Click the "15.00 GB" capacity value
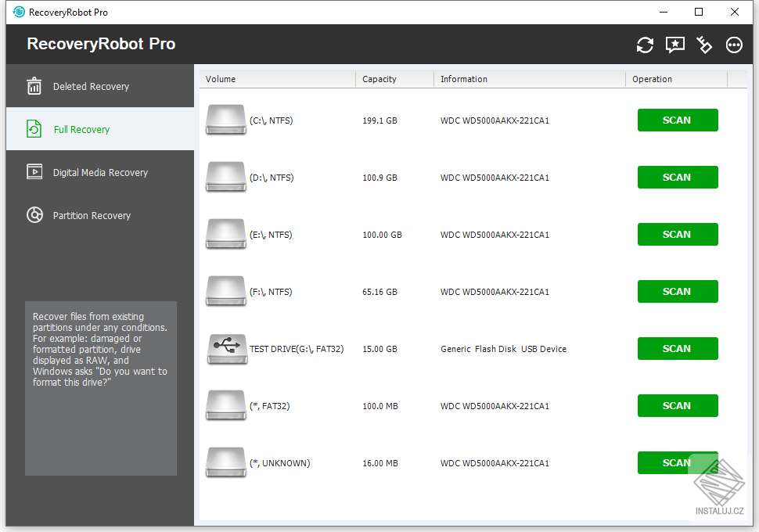 (x=379, y=349)
